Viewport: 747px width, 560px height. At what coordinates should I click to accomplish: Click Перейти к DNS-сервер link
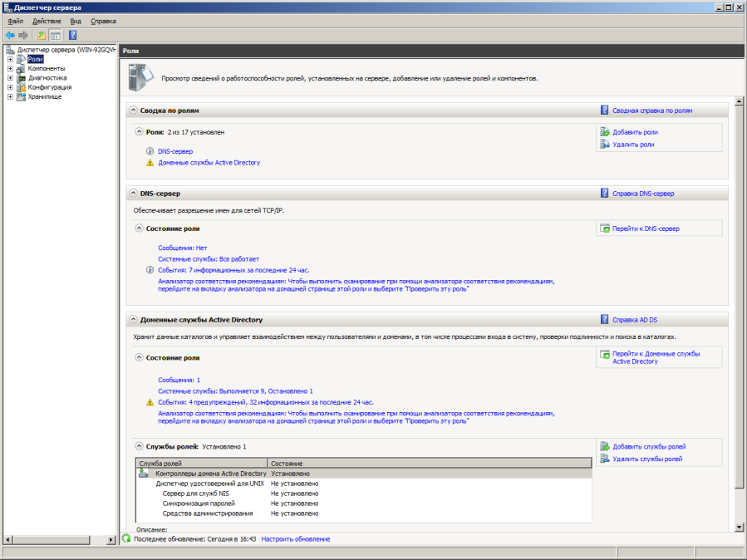click(646, 228)
